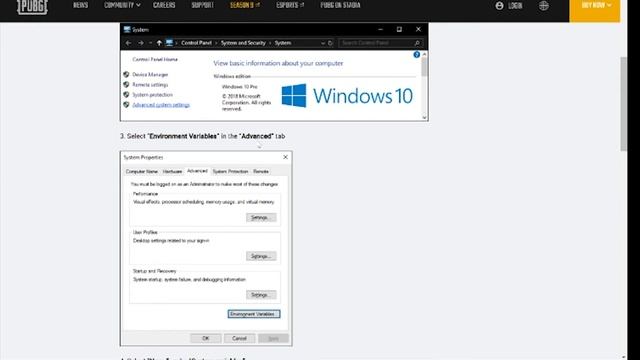Image resolution: width=640 pixels, height=360 pixels.
Task: Click Apply in System Properties
Action: tap(273, 338)
